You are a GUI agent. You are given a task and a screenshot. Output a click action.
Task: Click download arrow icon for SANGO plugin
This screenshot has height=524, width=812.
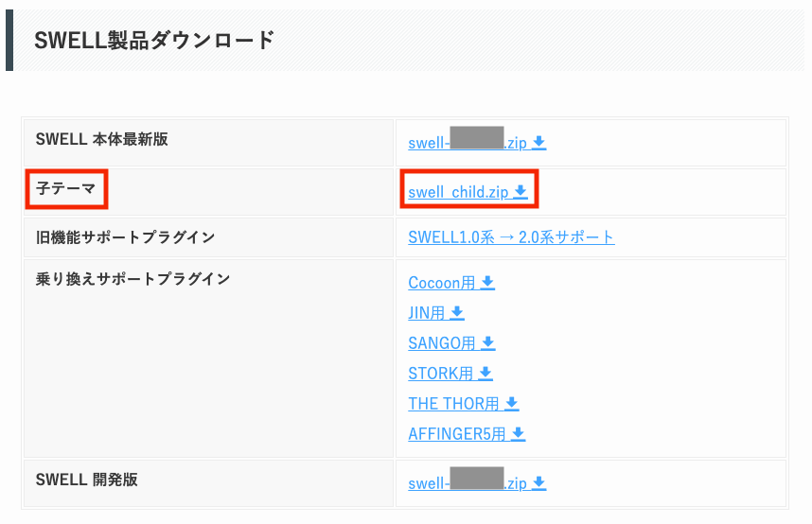(x=488, y=342)
